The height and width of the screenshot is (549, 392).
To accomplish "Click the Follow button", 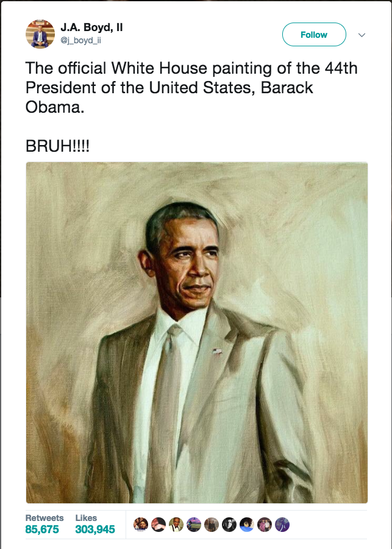I will pyautogui.click(x=314, y=34).
